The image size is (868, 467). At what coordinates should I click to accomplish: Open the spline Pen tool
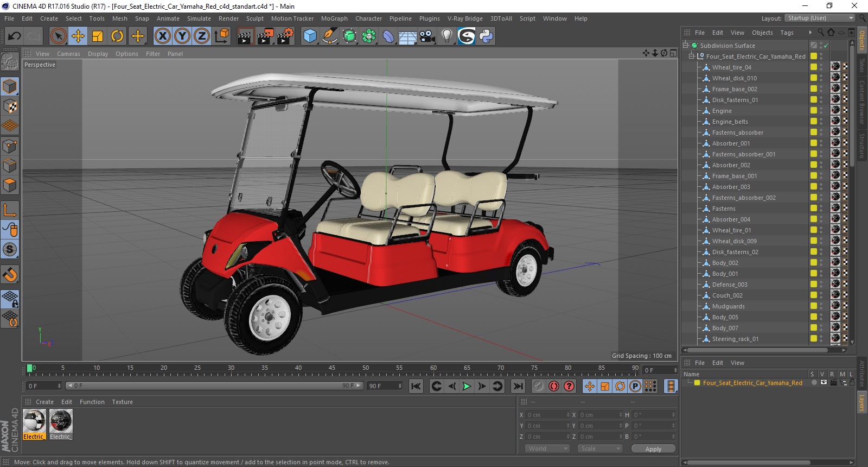pyautogui.click(x=329, y=36)
